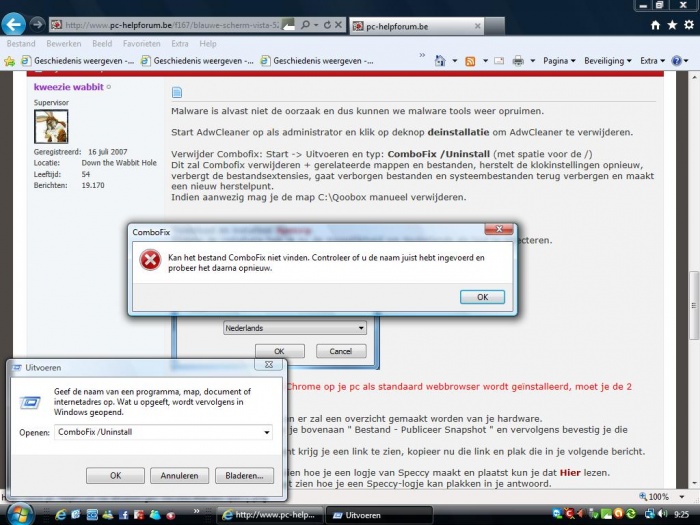This screenshot has width=700, height=525.
Task: Click the yellow favorites-bar star icon
Action: point(9,61)
